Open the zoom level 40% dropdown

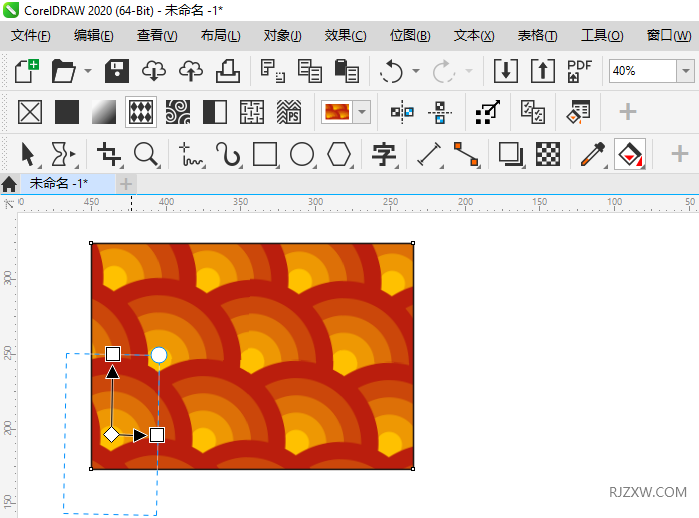pyautogui.click(x=685, y=71)
